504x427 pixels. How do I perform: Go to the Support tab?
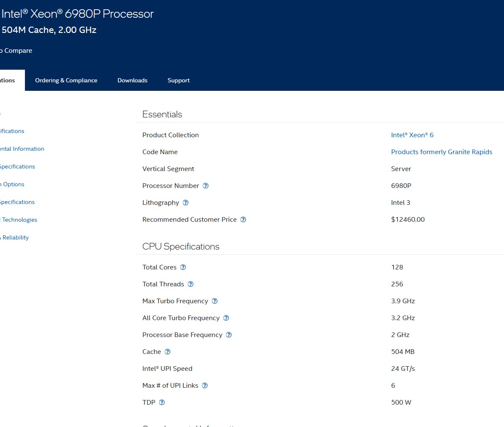point(178,80)
